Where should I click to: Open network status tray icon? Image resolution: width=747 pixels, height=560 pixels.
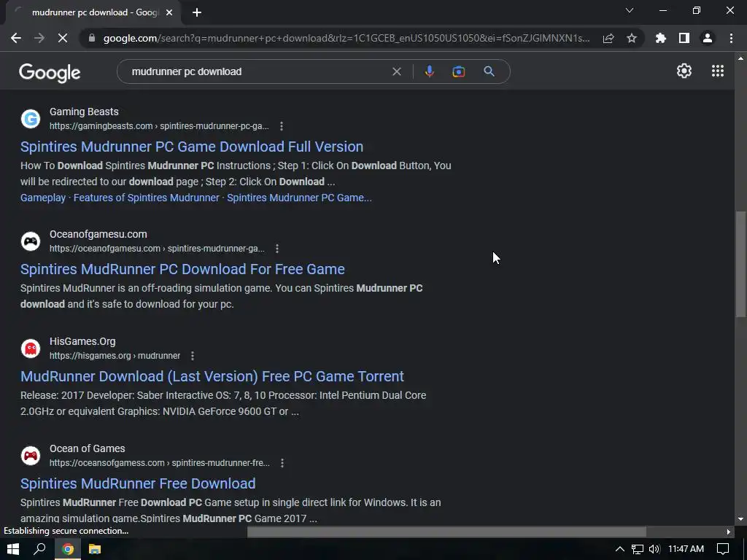click(637, 549)
